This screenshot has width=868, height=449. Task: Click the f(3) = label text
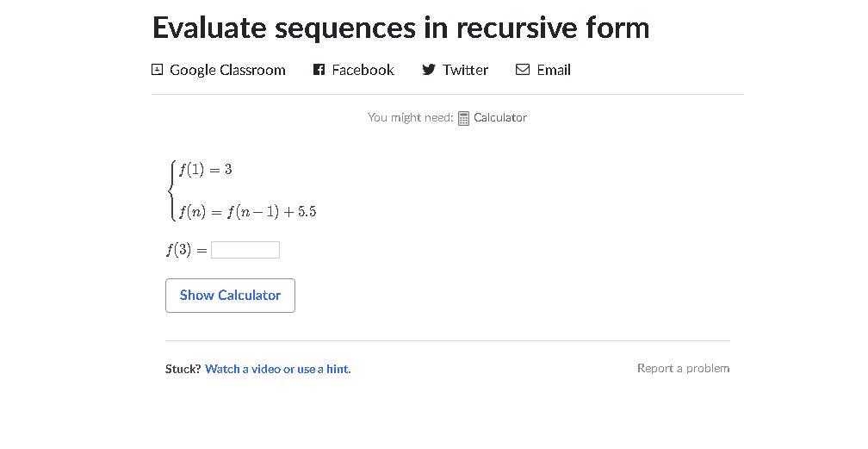pyautogui.click(x=186, y=250)
